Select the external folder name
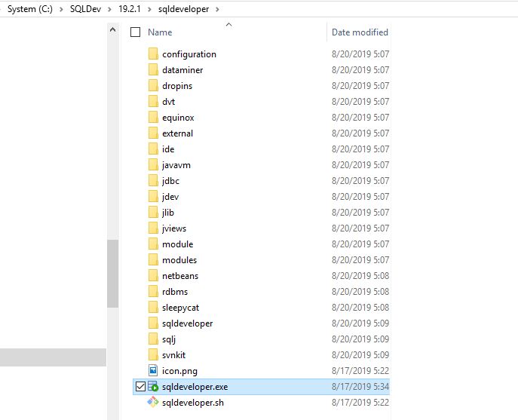This screenshot has width=518, height=420. coord(177,133)
